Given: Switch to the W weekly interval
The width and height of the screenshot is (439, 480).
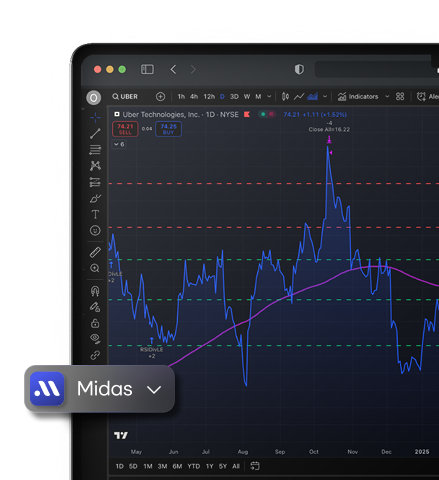Looking at the screenshot, I should (x=247, y=97).
